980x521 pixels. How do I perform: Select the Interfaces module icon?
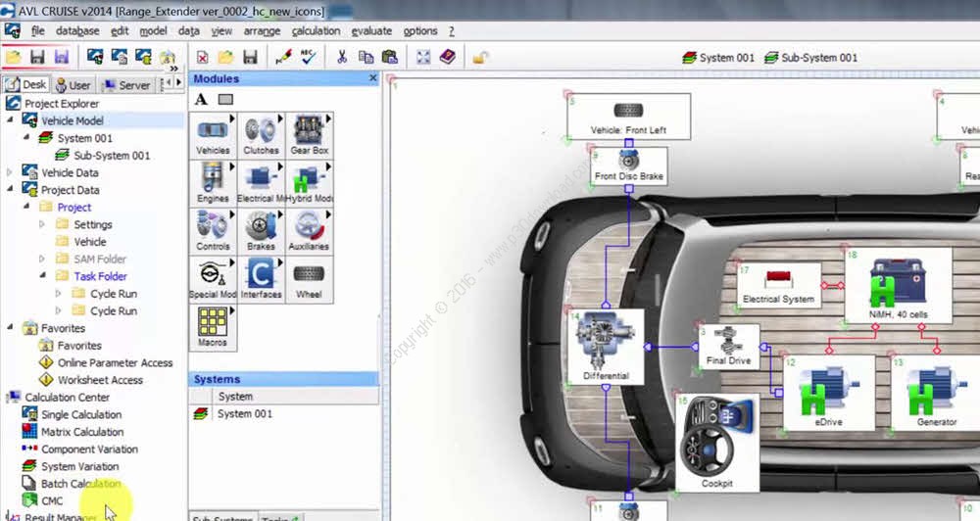coord(261,280)
